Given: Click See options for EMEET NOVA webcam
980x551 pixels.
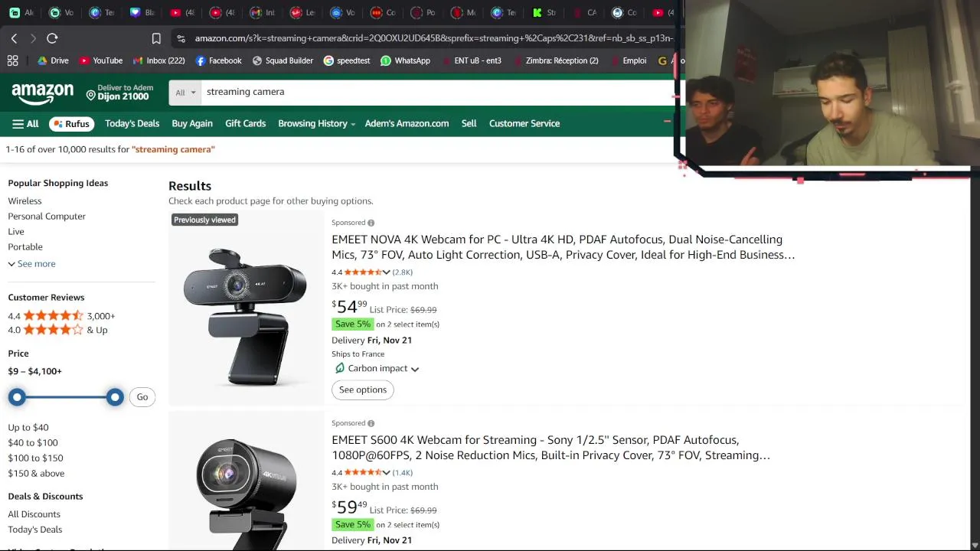Looking at the screenshot, I should coord(363,390).
